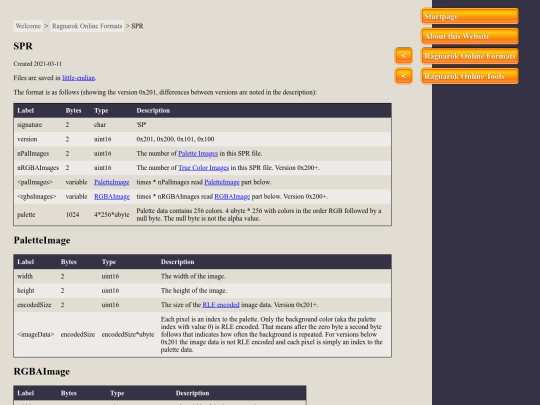
Task: Open Ragnarok Online Formats sidebar button
Action: click(470, 56)
